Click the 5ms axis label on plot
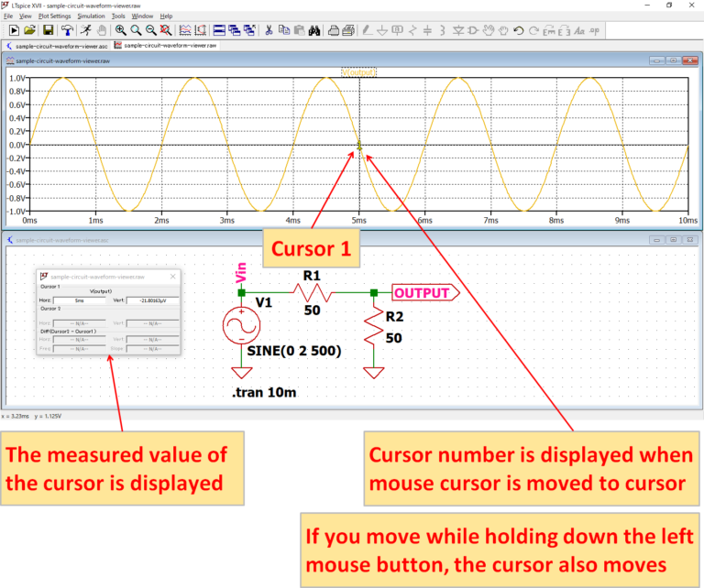Image resolution: width=704 pixels, height=588 pixels. 358,221
